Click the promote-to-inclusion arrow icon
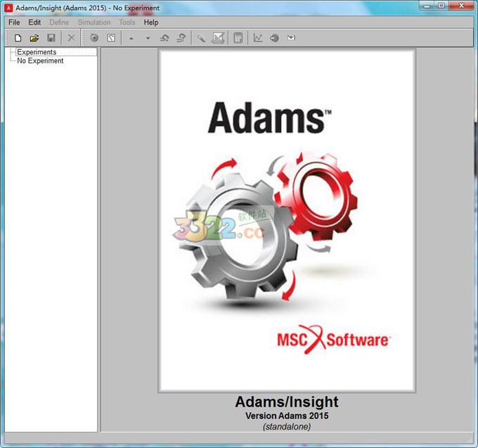The image size is (478, 448). (x=164, y=38)
